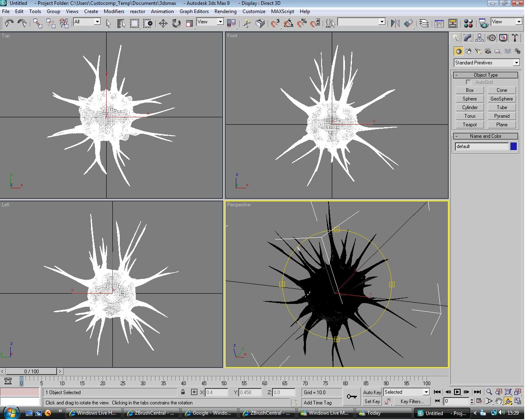Activate the Unlink Selection tool
The width and height of the screenshot is (525, 420).
tap(51, 23)
